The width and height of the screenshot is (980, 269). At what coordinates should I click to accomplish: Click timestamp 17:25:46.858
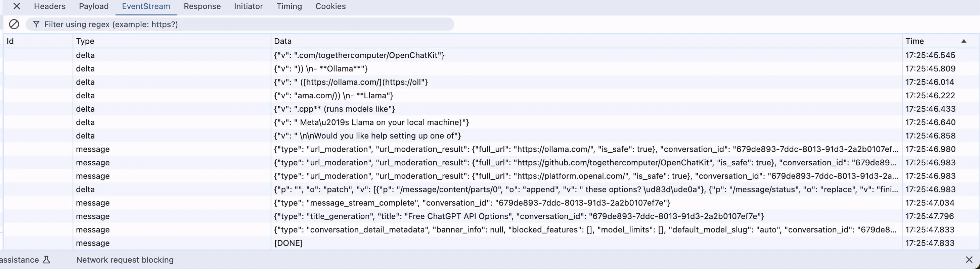pyautogui.click(x=930, y=136)
